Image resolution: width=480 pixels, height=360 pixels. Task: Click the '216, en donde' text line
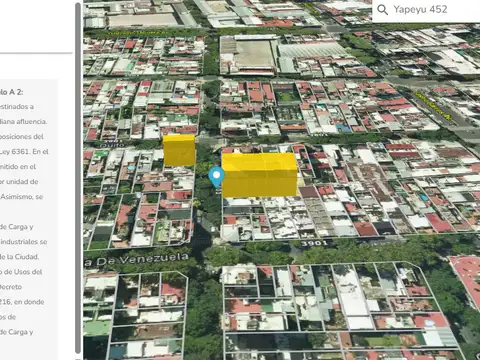tap(22, 302)
